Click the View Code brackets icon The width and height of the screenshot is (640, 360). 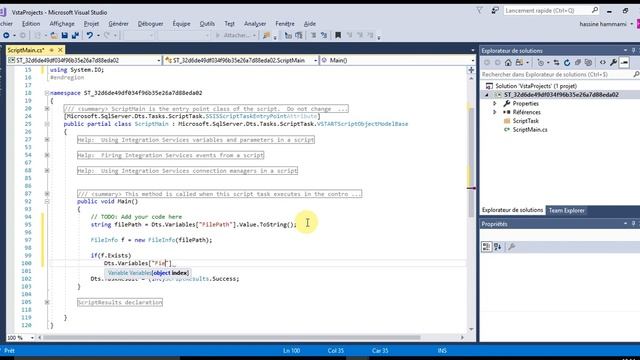[602, 62]
